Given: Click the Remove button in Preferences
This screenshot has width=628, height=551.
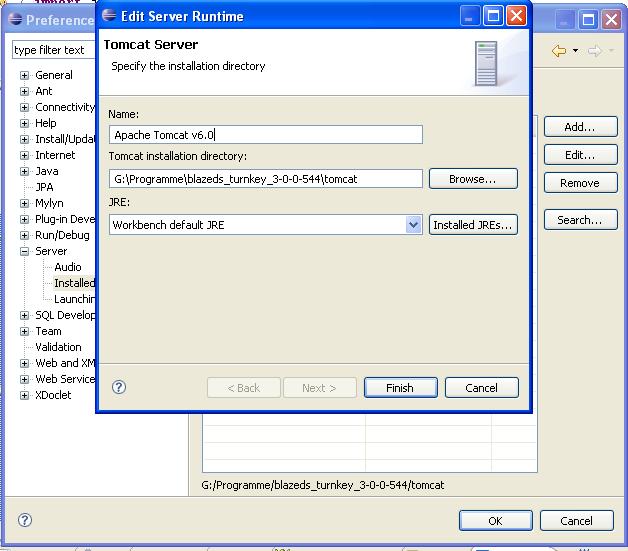Looking at the screenshot, I should click(580, 183).
